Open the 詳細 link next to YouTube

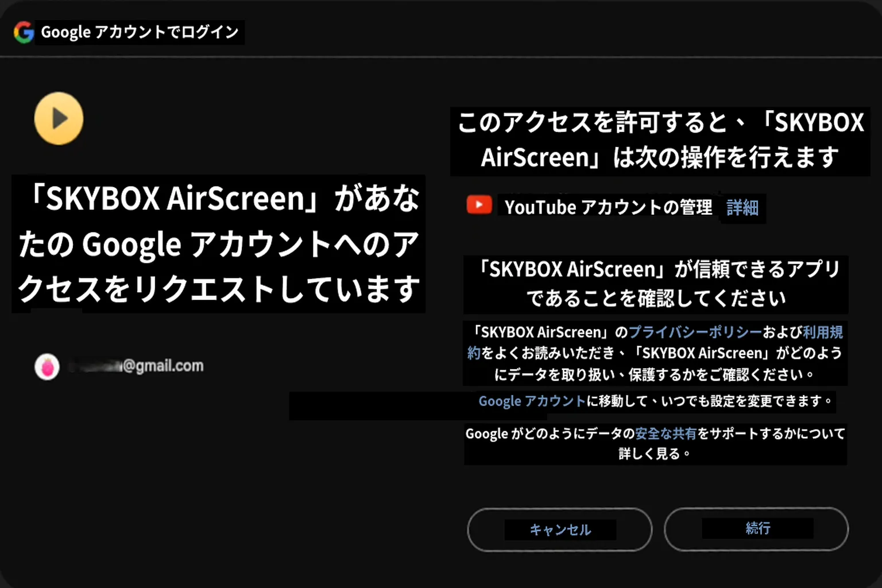(x=742, y=207)
